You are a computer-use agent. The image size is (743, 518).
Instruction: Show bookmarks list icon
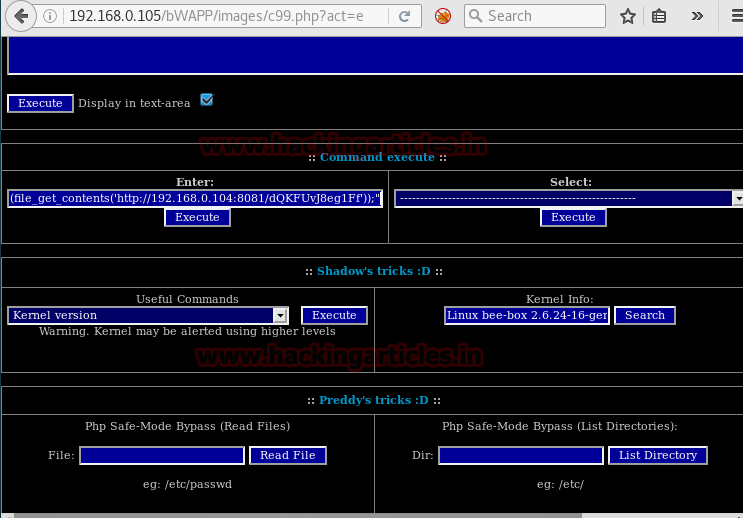point(659,16)
